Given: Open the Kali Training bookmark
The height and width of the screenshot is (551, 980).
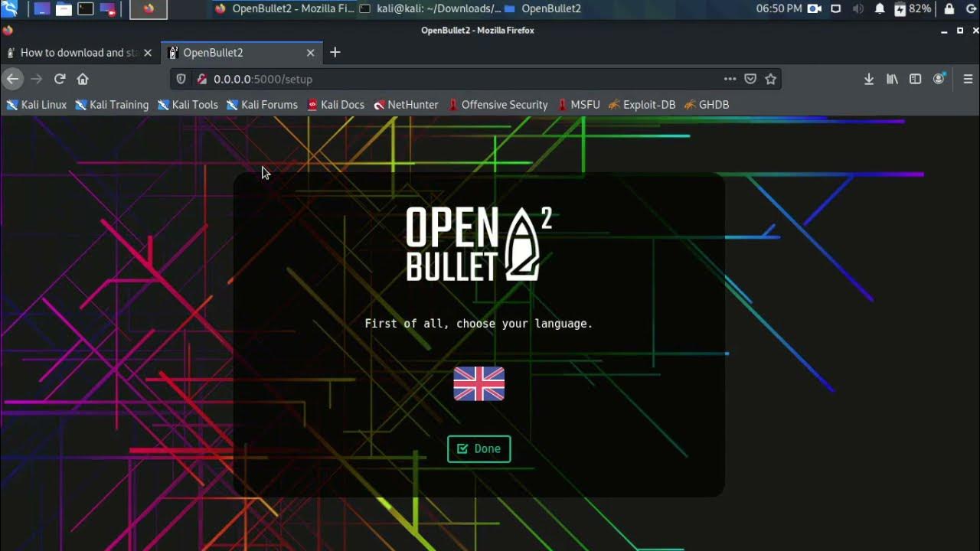Looking at the screenshot, I should pos(112,105).
